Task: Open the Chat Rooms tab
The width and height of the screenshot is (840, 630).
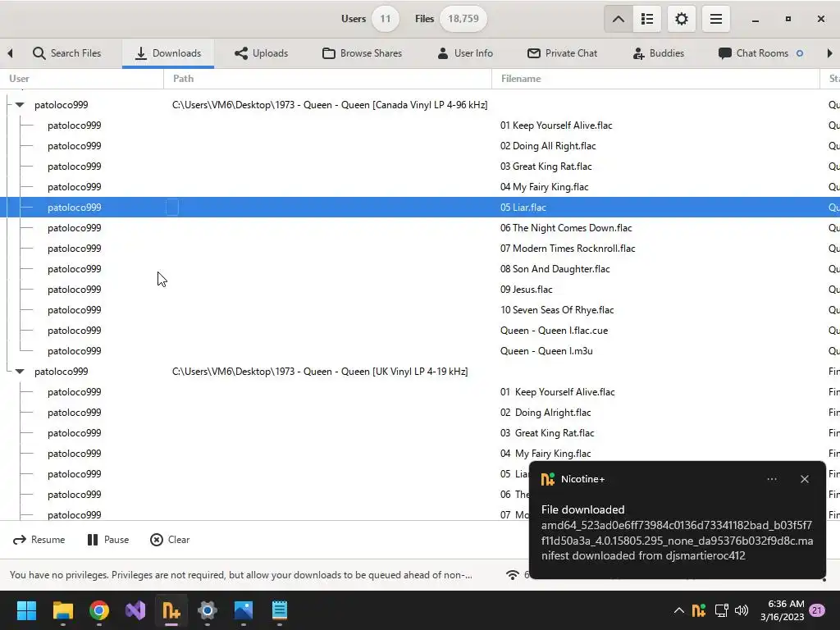Action: (x=760, y=53)
